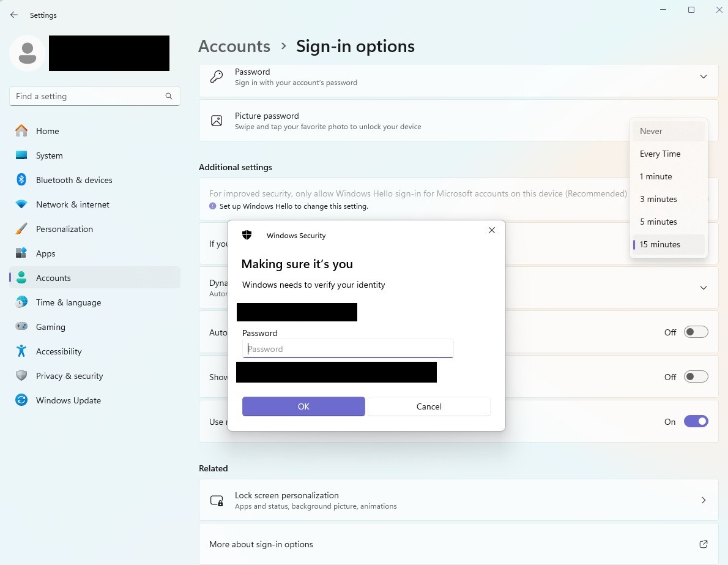
Task: Turn off the On toggle switch
Action: tap(696, 421)
